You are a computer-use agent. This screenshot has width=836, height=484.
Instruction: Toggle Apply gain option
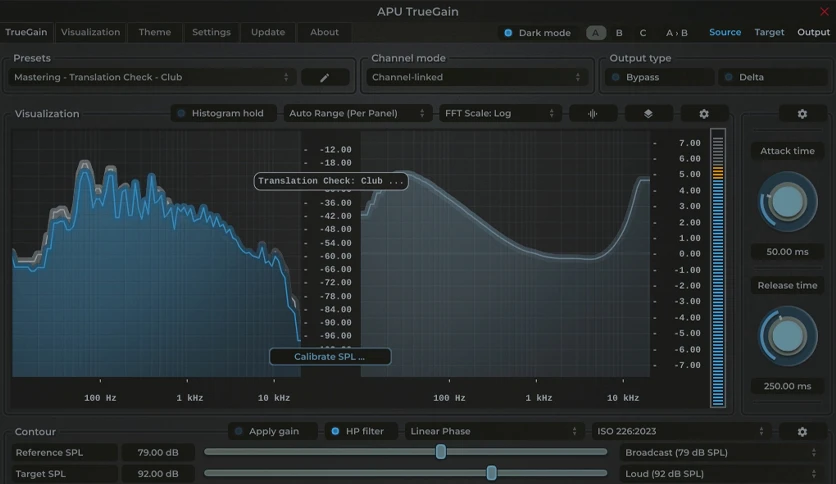tap(273, 431)
